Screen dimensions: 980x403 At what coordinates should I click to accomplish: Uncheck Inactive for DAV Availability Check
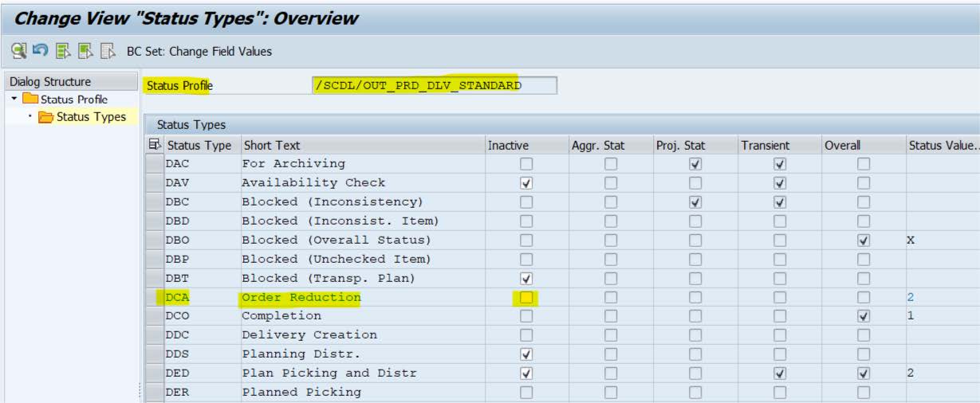pos(525,182)
